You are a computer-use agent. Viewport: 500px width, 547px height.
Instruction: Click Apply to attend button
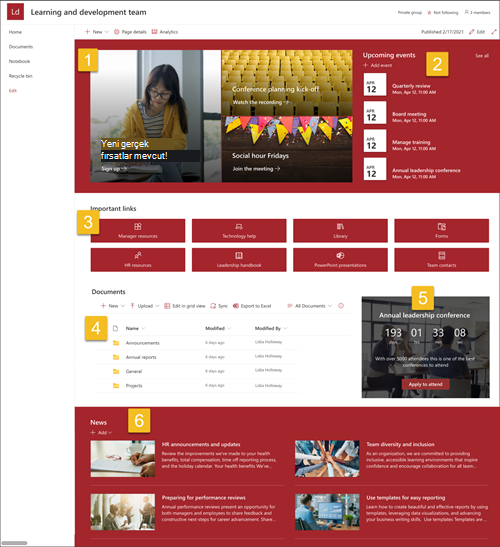tap(425, 384)
